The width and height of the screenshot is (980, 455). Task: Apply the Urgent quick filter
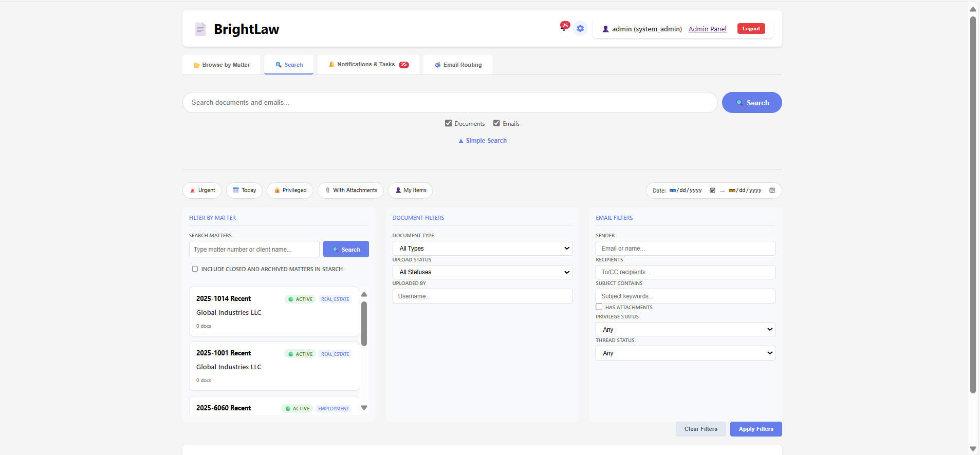point(202,191)
